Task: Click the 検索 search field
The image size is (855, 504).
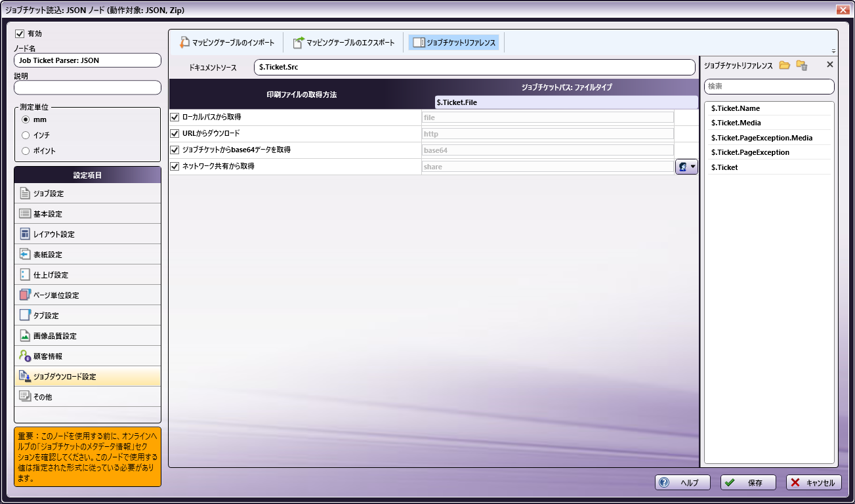Action: click(768, 87)
